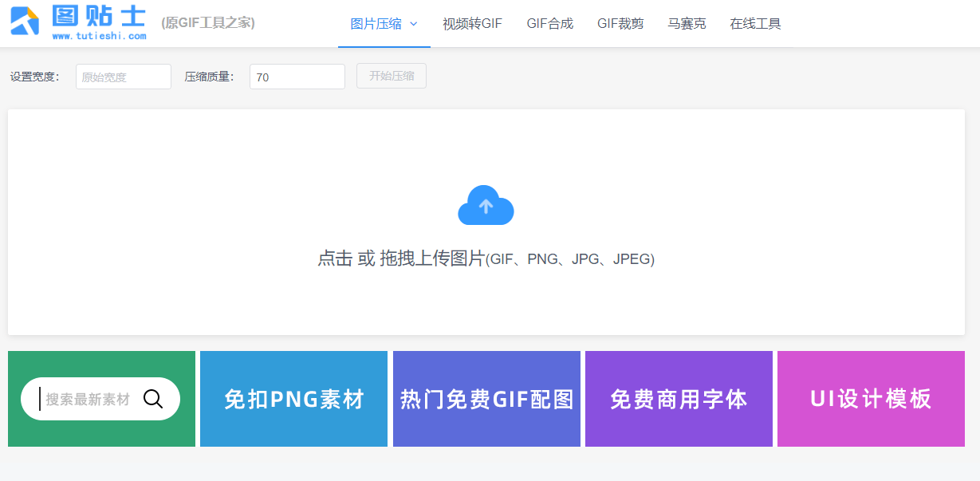Open the 免扣PNG素材 banner
This screenshot has height=481, width=980.
[293, 398]
